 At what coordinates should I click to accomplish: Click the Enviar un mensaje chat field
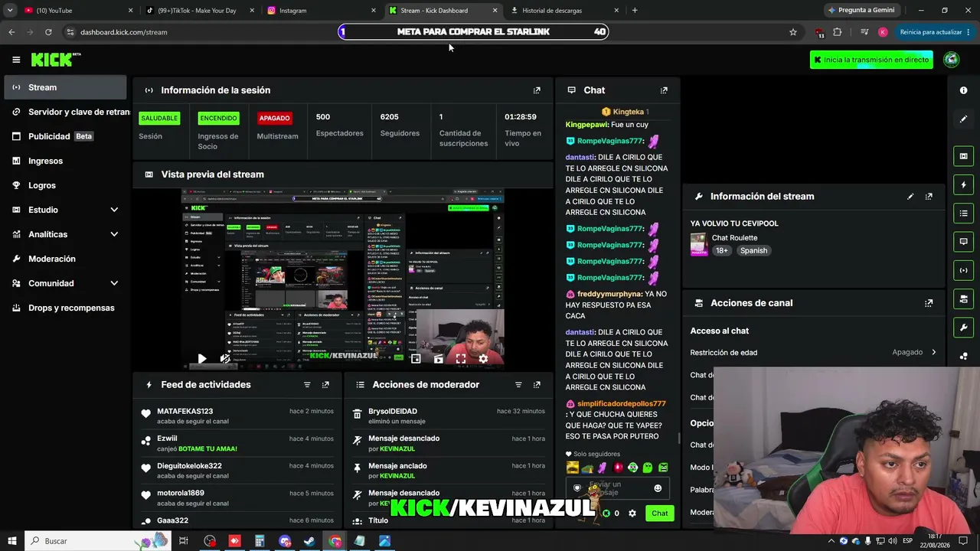pyautogui.click(x=618, y=488)
